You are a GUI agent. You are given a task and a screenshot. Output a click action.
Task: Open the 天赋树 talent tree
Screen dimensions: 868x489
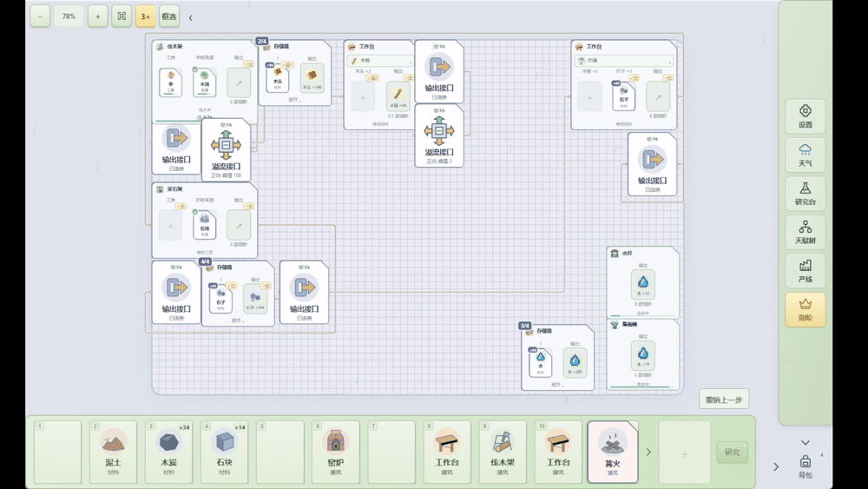pyautogui.click(x=805, y=232)
